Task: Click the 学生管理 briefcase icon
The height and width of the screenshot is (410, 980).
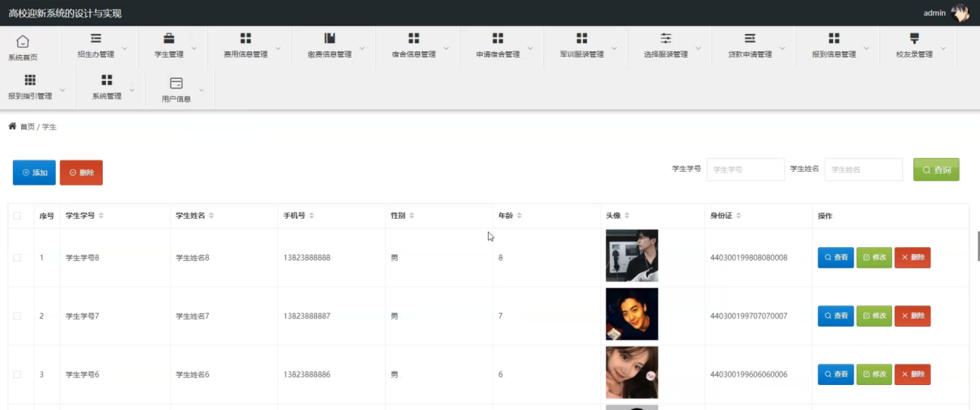Action: click(x=170, y=38)
